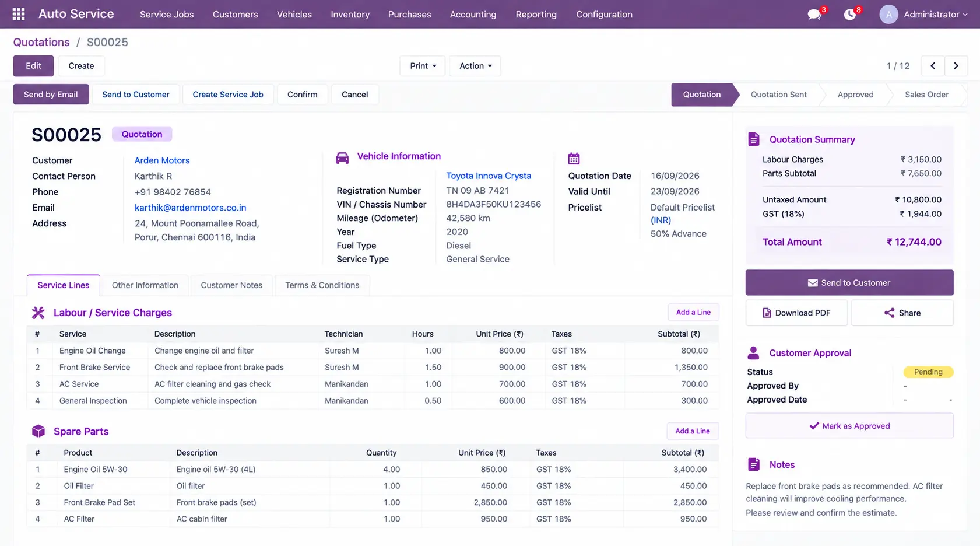
Task: Open the Toyota Innova Crysta vehicle link
Action: pos(489,176)
